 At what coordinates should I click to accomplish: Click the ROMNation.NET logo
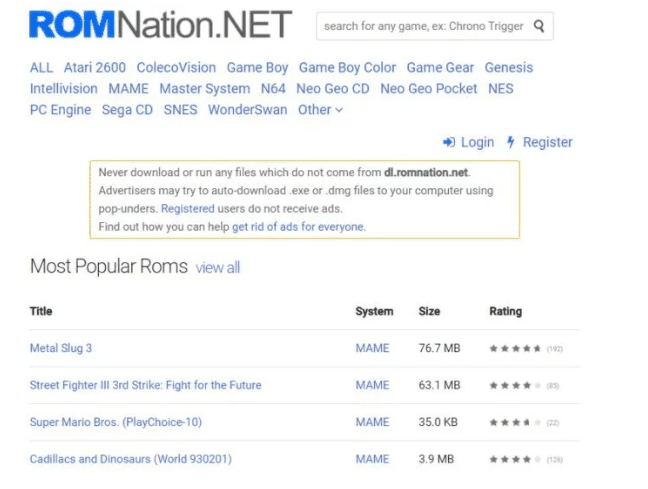tap(160, 25)
